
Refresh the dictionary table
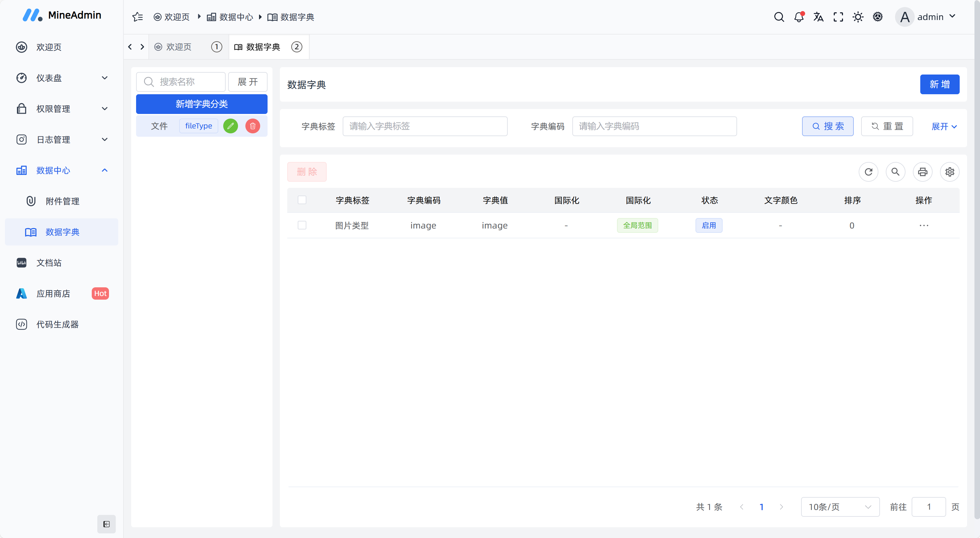coord(869,172)
